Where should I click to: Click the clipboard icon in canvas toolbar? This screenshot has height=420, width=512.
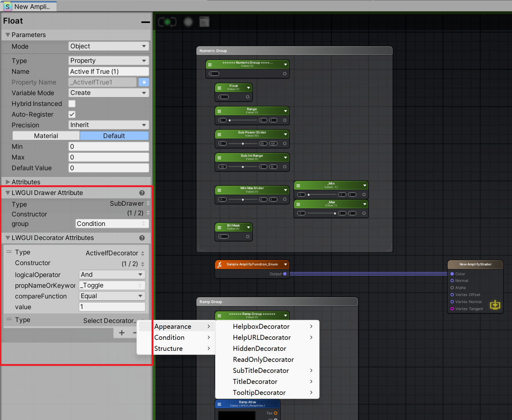coord(204,22)
